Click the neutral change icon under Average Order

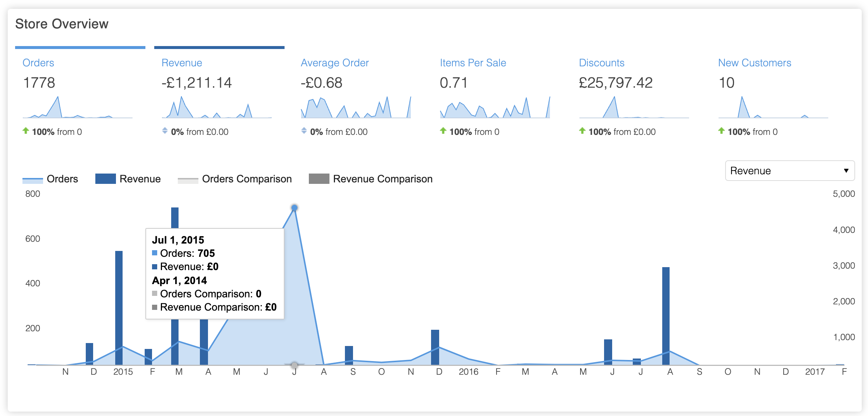[304, 131]
